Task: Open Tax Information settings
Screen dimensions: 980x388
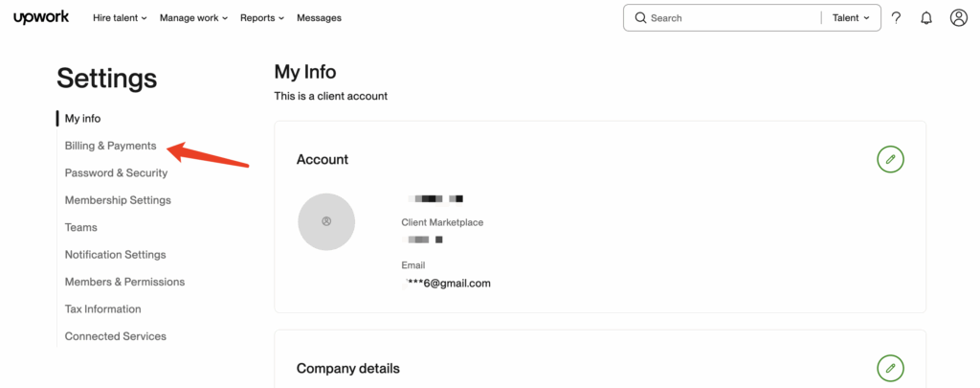Action: pos(102,309)
